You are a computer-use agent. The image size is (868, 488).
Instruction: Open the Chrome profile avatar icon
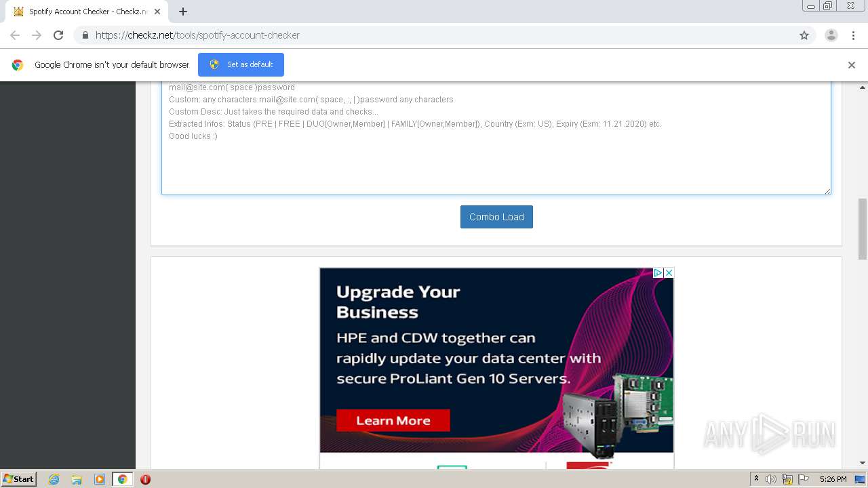pyautogui.click(x=831, y=35)
